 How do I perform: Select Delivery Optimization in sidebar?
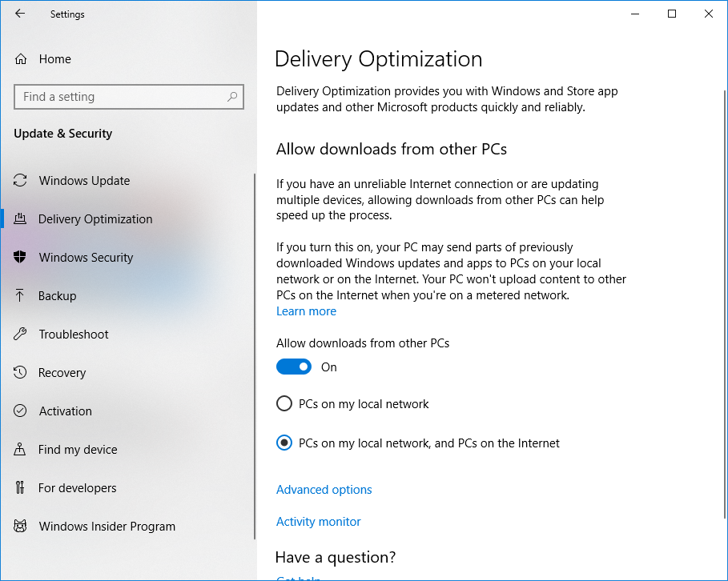[127, 218]
